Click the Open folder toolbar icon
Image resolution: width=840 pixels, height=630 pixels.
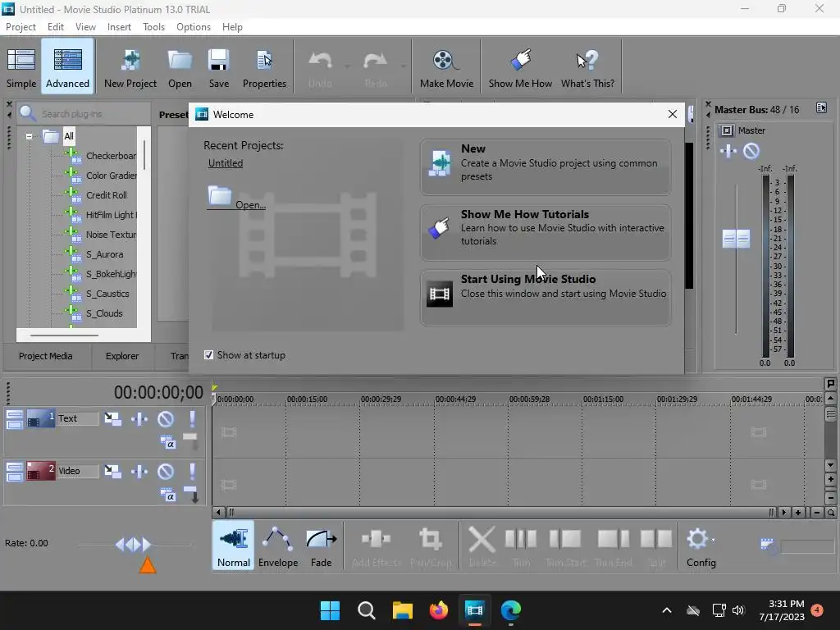[x=180, y=67]
